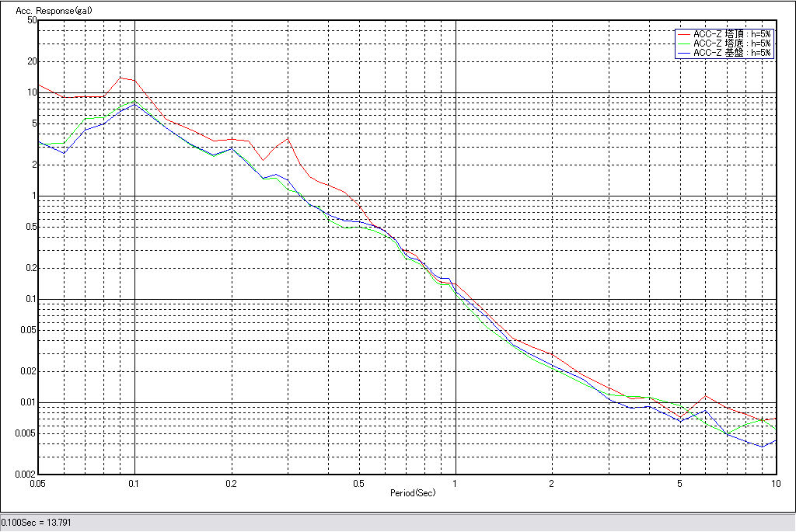The image size is (796, 532).
Task: Click the status bar readout 0.100Sec = 13.791
Action: tap(37, 523)
